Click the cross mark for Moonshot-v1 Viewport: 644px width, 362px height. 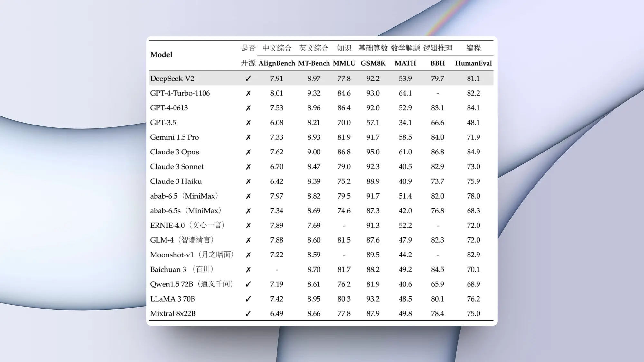pos(248,255)
